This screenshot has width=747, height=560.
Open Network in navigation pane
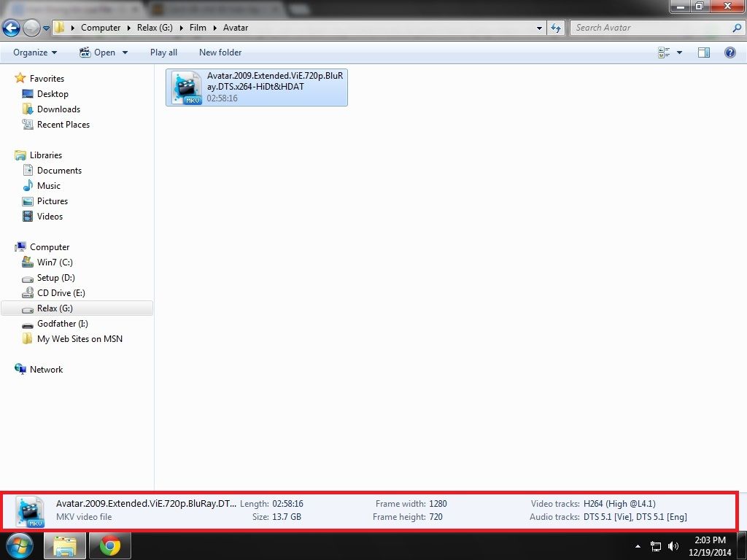(46, 370)
